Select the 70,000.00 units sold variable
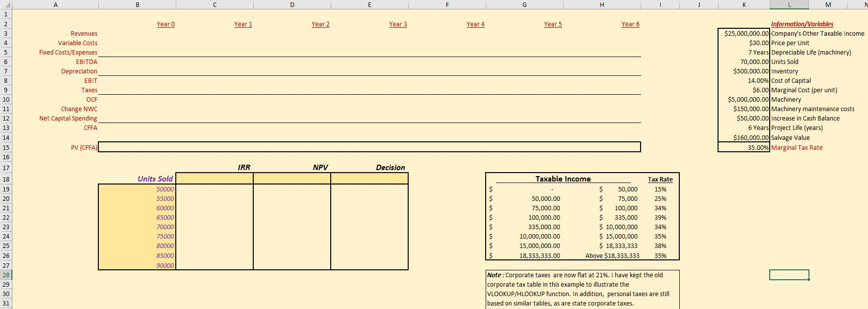This screenshot has width=868, height=309. (744, 62)
